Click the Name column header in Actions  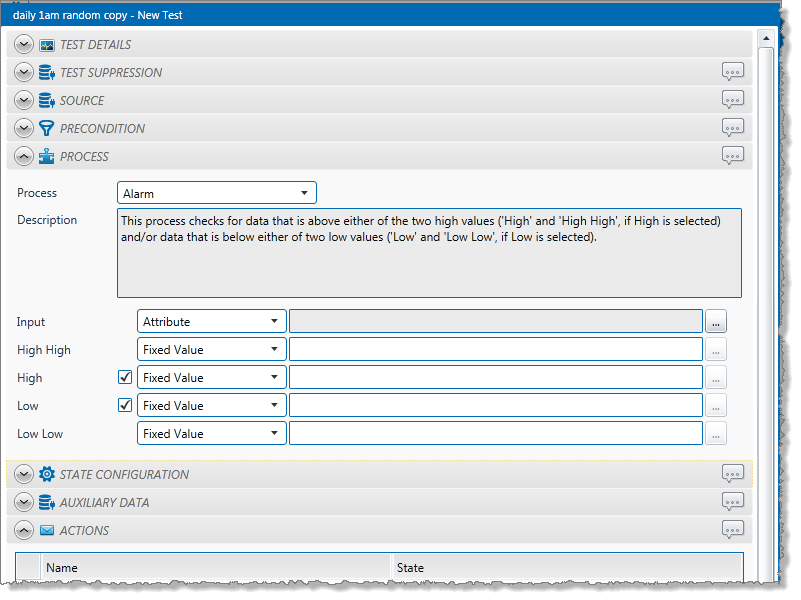[x=215, y=567]
